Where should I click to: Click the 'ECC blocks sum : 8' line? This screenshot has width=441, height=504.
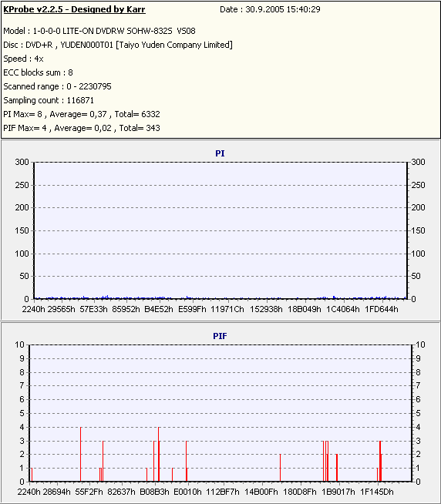[38, 72]
